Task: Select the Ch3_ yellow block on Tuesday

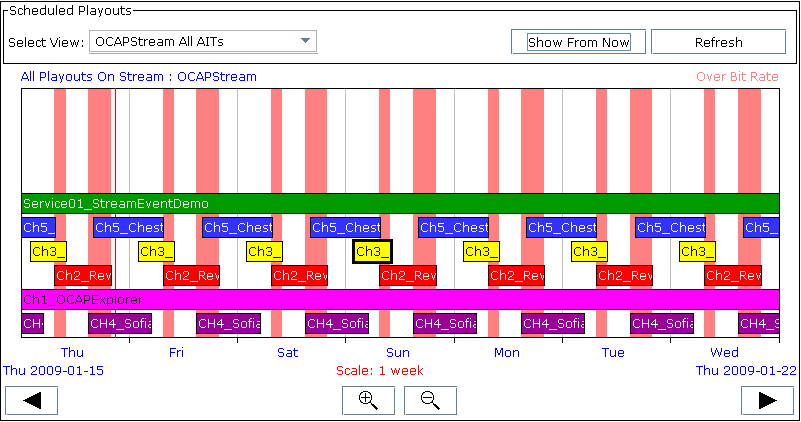Action: point(590,251)
